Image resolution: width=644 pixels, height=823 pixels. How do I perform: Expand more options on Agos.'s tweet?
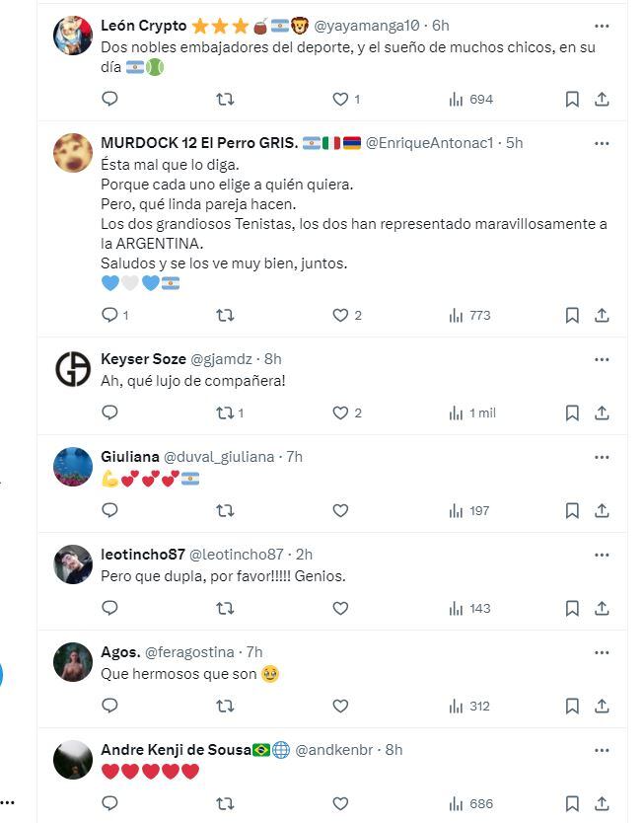coord(602,652)
